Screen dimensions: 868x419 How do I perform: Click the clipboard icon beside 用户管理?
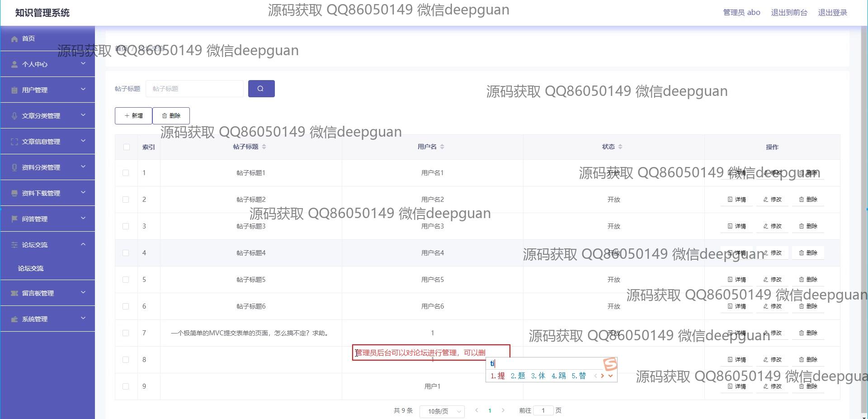(14, 90)
